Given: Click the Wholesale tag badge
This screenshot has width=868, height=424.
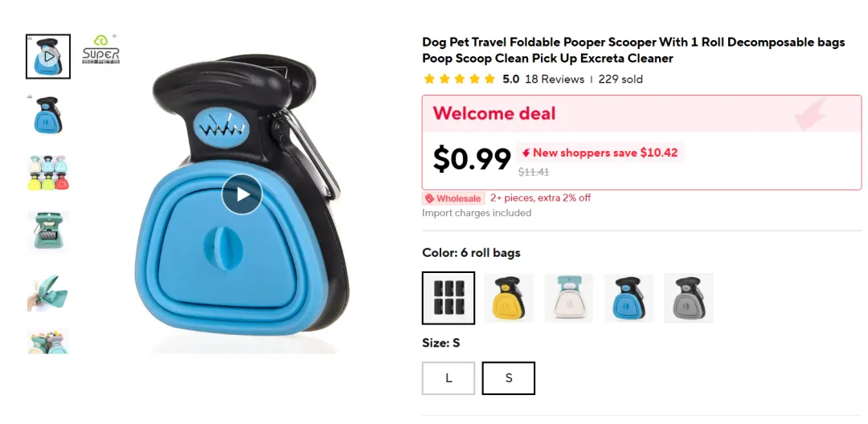Looking at the screenshot, I should coord(453,198).
